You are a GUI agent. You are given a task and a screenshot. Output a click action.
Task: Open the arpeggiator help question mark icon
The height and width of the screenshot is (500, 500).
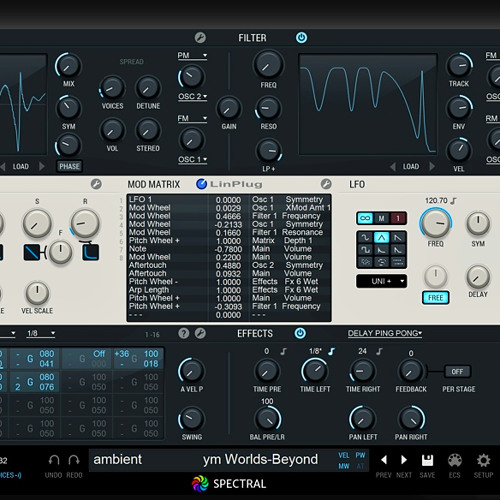(x=184, y=333)
